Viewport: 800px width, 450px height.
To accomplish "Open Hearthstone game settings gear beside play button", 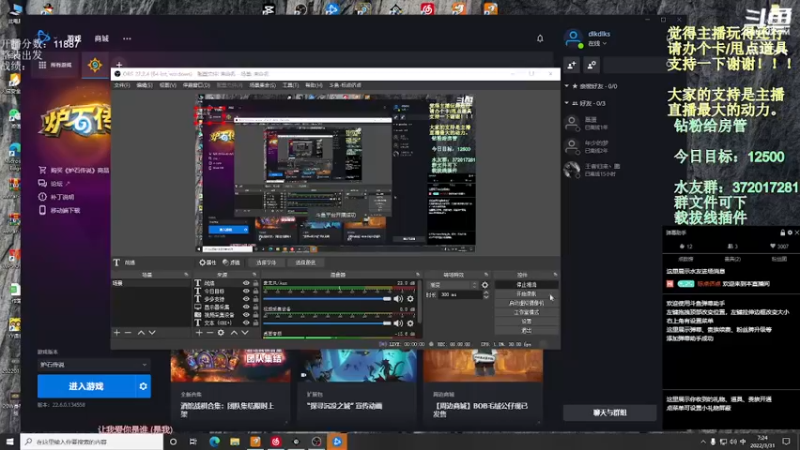I will coord(143,386).
